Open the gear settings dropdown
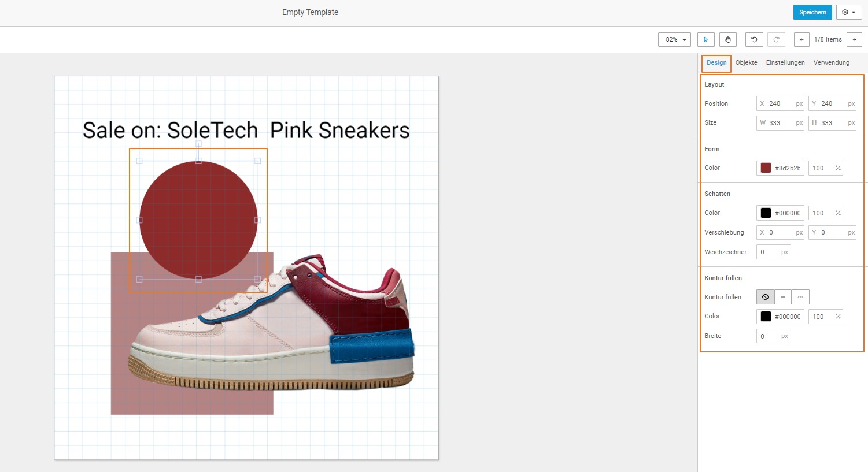The width and height of the screenshot is (868, 472). 849,12
